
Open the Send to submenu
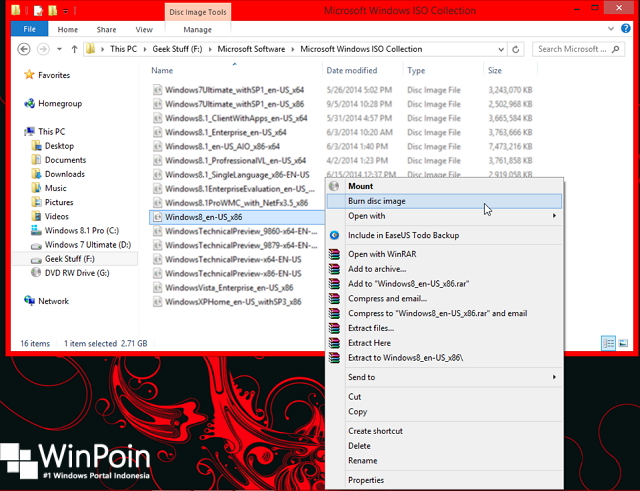[x=444, y=377]
